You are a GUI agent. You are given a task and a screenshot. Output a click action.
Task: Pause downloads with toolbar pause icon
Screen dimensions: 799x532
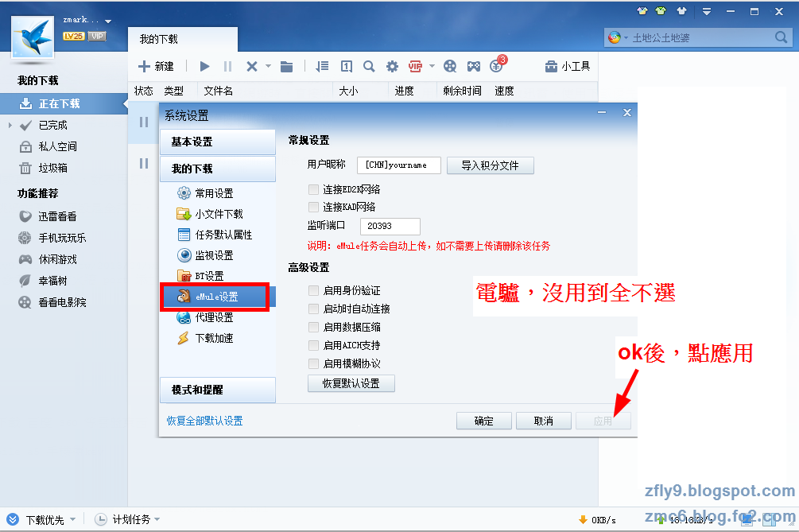[228, 66]
